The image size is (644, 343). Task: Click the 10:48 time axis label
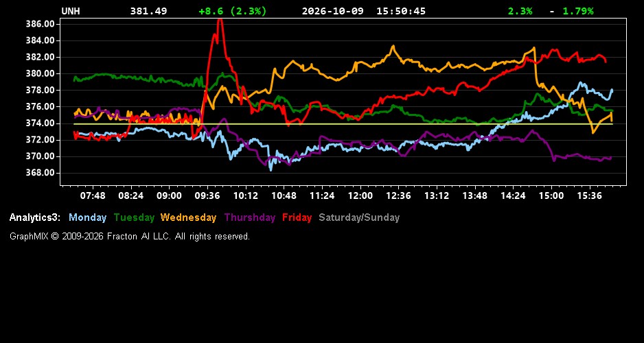284,196
